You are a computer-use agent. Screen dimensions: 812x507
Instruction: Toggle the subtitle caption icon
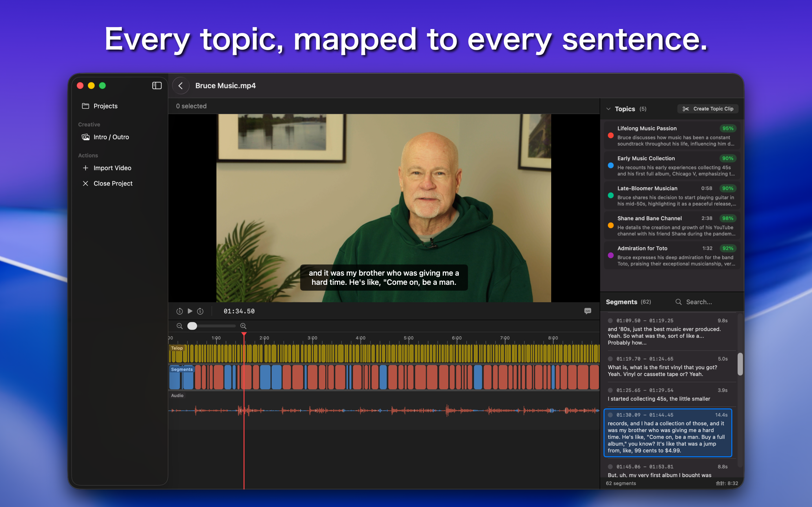point(588,311)
